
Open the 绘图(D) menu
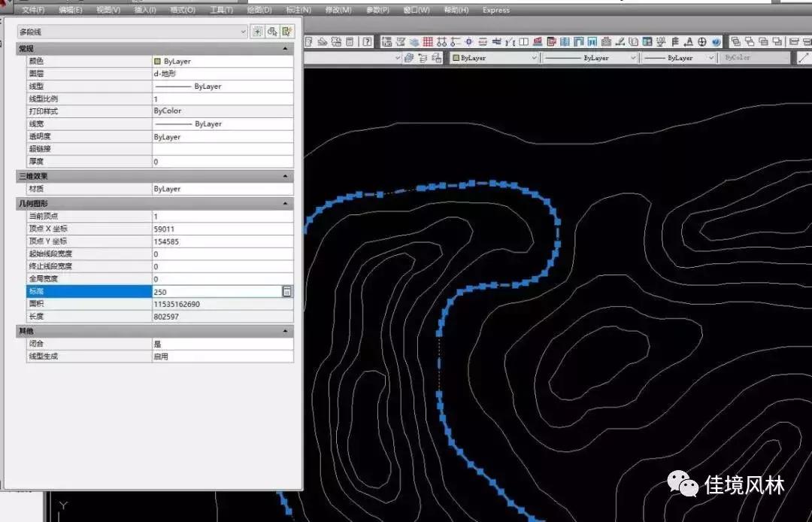point(259,10)
